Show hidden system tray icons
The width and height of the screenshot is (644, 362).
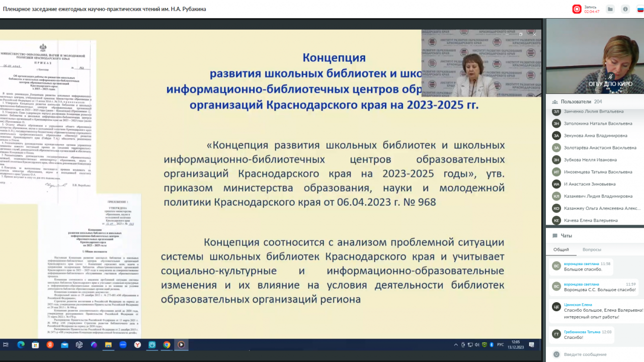(x=456, y=345)
